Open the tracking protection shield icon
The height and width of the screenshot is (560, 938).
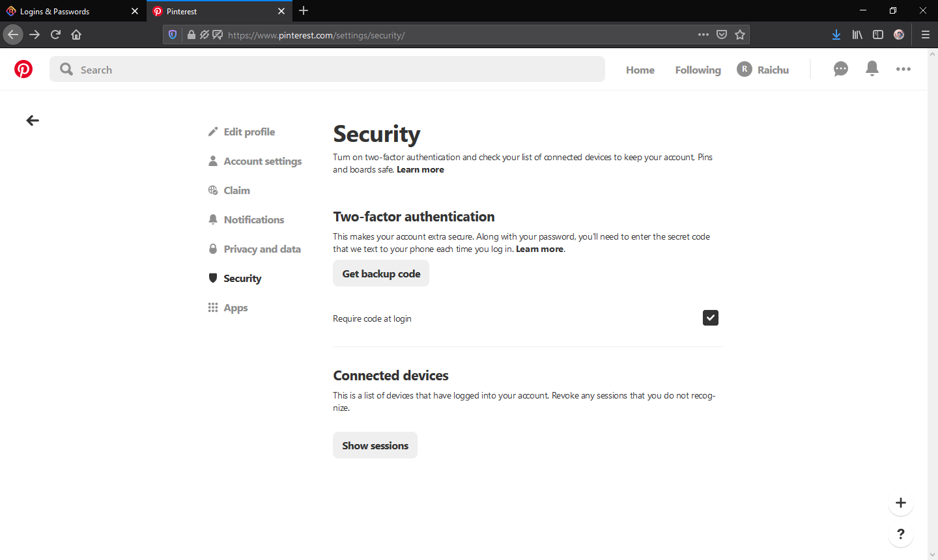(x=173, y=35)
